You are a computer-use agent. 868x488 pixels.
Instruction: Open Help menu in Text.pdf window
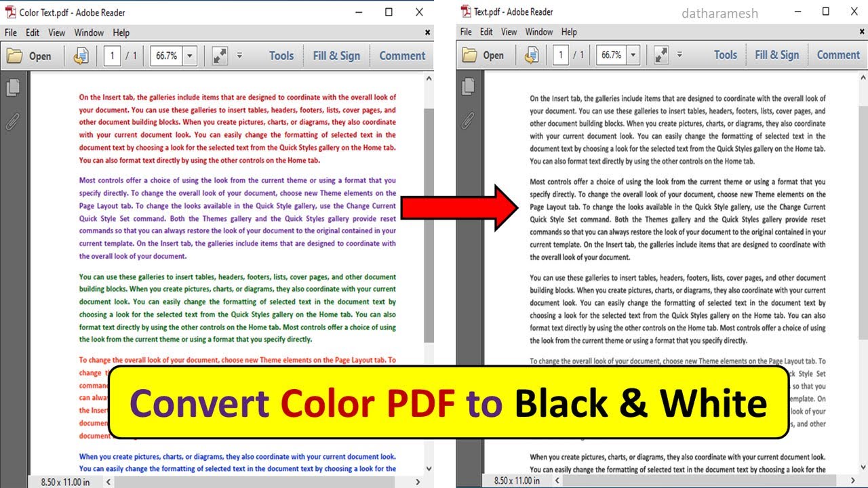[569, 32]
